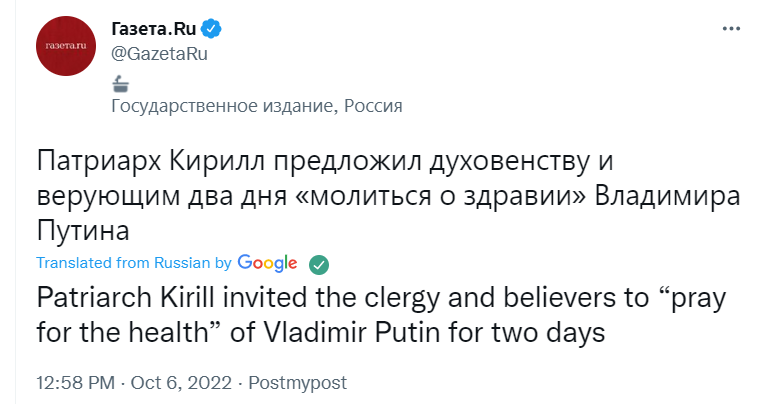Click the Google logo in translation line
Image resolution: width=758 pixels, height=404 pixels.
click(x=267, y=263)
